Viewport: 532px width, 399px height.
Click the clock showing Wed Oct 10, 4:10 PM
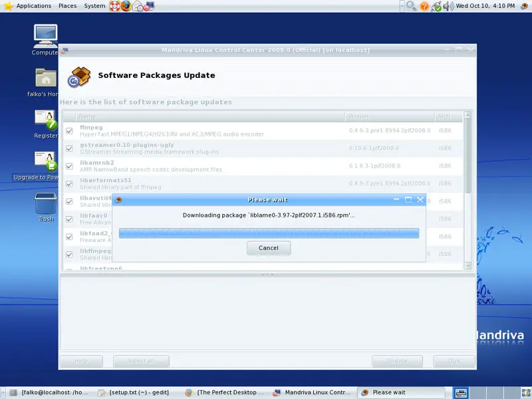point(485,6)
